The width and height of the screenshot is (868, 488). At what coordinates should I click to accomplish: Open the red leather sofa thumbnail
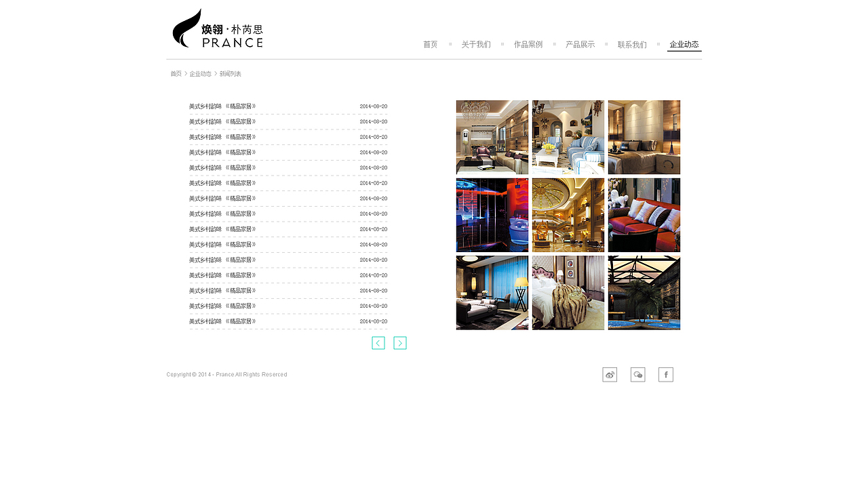[644, 216]
